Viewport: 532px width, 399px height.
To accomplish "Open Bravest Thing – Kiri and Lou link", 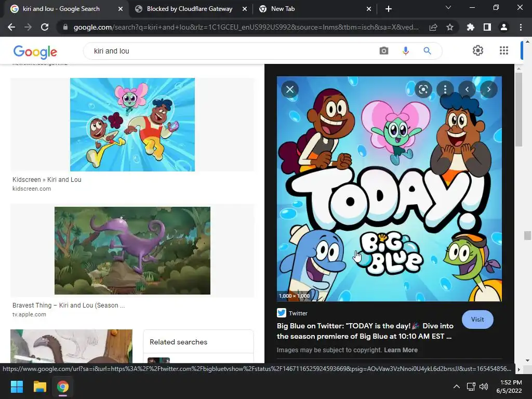I will tap(69, 305).
